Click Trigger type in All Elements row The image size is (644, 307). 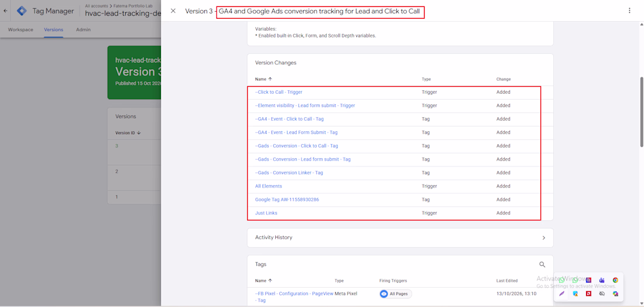(429, 186)
